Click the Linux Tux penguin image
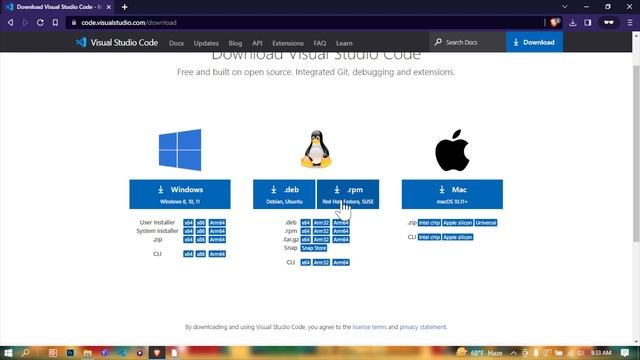Viewport: 640px width, 360px height. point(316,149)
